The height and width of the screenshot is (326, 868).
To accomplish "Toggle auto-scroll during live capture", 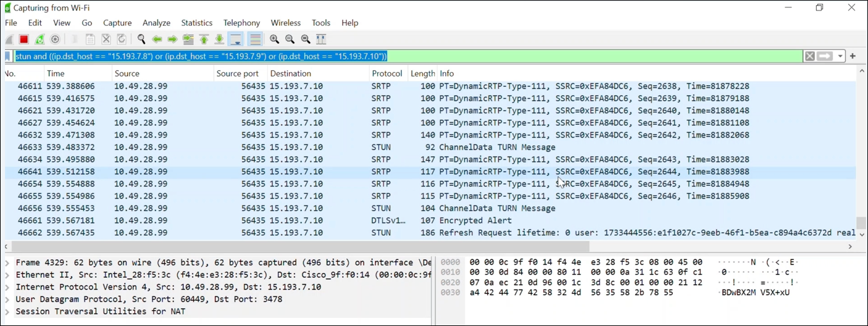I will pyautogui.click(x=235, y=40).
